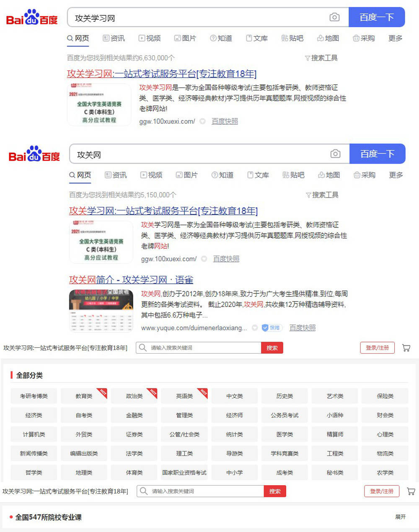Click the red 搜索 button in the upper site bar

[272, 348]
